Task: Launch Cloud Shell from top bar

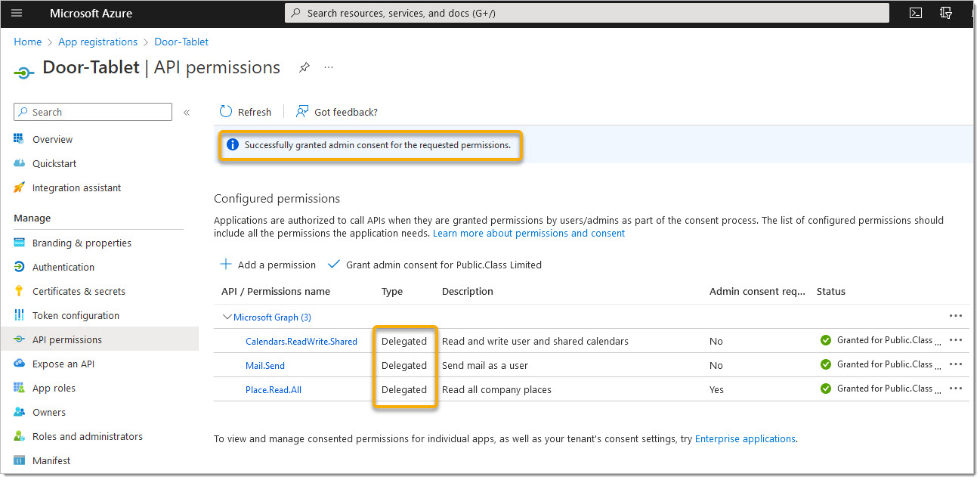Action: [915, 13]
